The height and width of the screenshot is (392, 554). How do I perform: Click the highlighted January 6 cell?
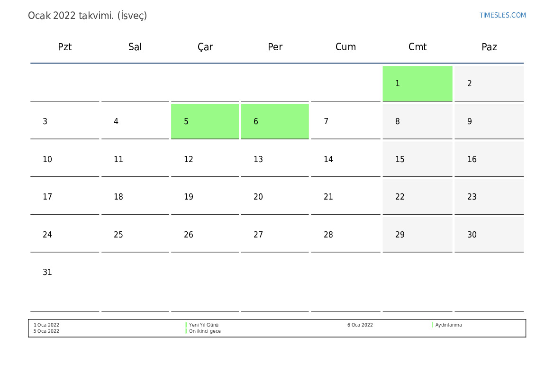coord(275,121)
